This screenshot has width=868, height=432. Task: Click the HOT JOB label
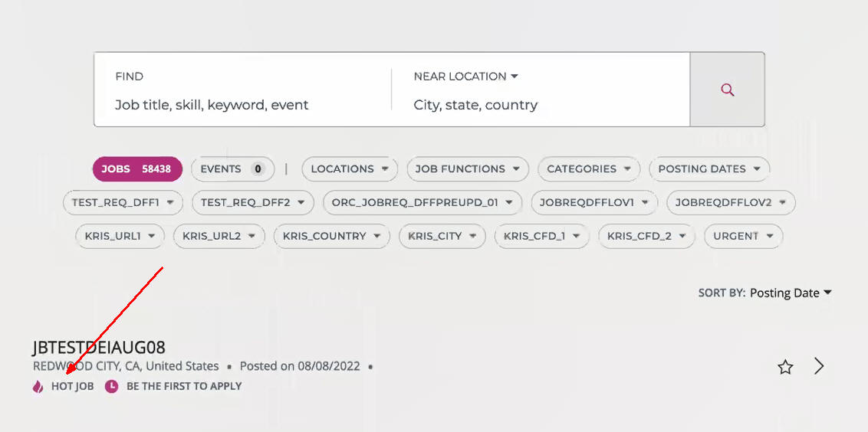73,387
